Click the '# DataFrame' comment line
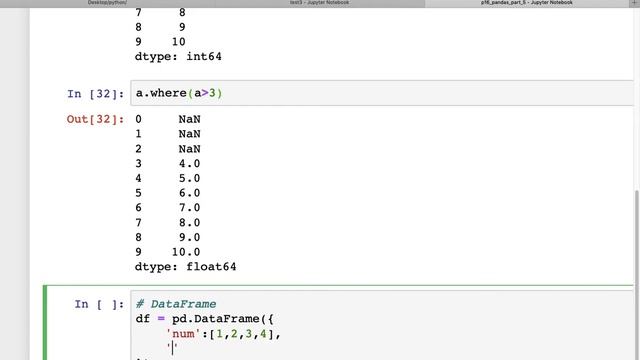 (176, 304)
